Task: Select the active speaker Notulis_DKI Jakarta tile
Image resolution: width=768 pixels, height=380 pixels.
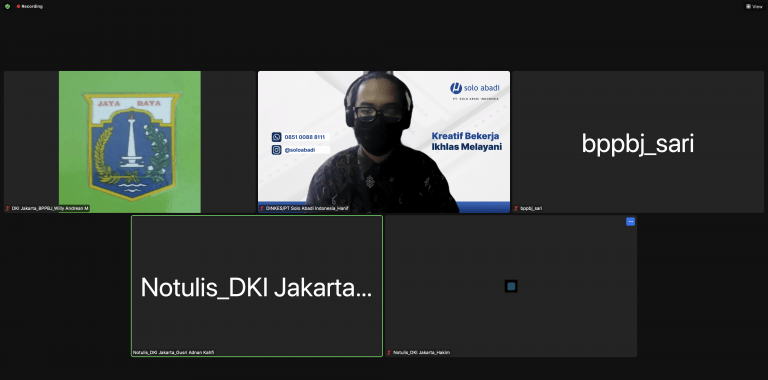Action: (x=257, y=286)
